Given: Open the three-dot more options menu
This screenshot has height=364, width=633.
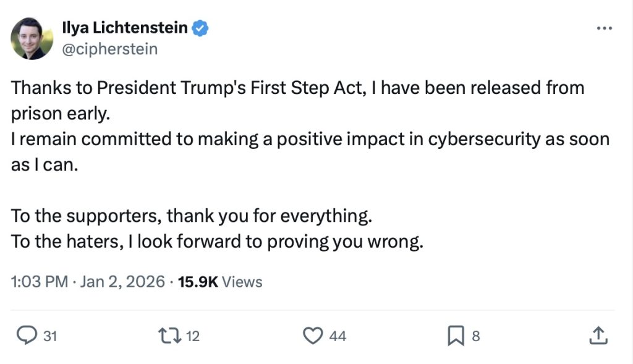Looking at the screenshot, I should click(x=604, y=28).
